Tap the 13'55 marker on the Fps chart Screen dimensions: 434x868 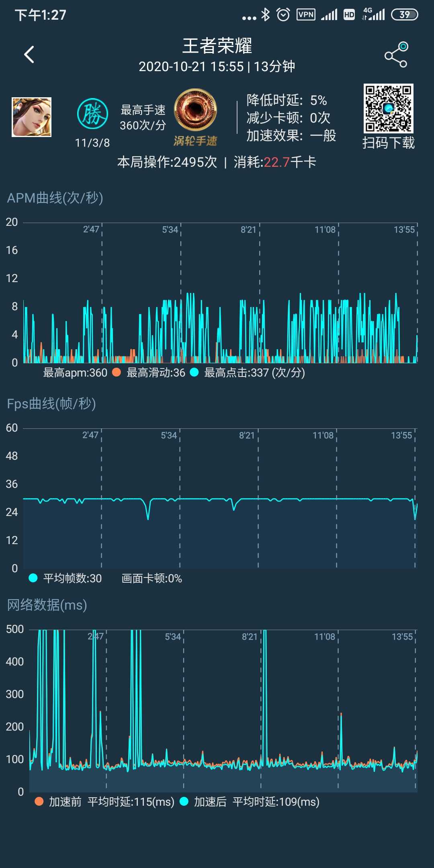pyautogui.click(x=401, y=435)
